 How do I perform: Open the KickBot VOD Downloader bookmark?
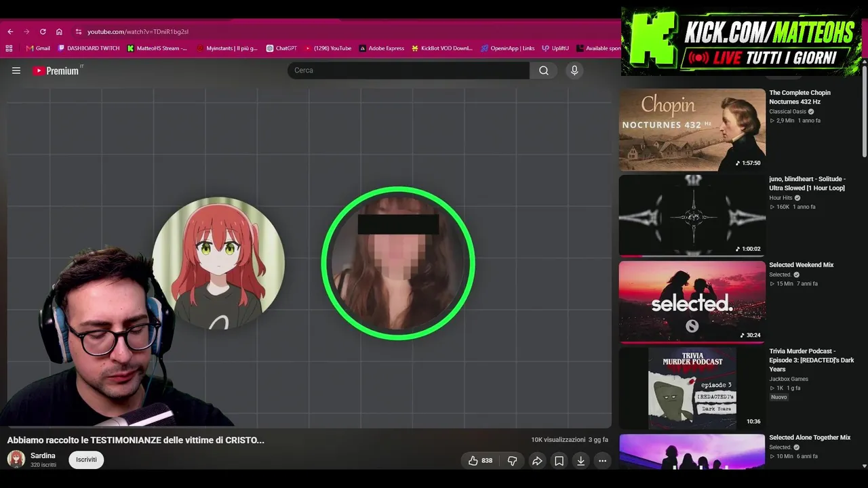[442, 48]
